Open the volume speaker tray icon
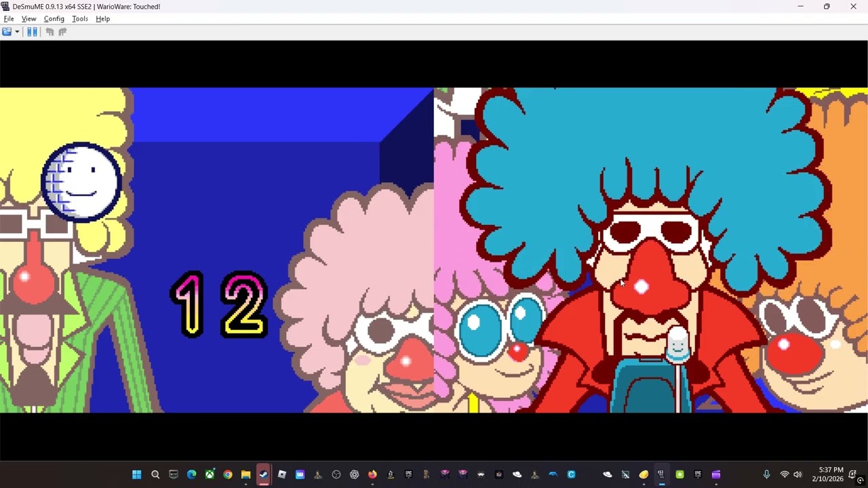 coord(797,474)
